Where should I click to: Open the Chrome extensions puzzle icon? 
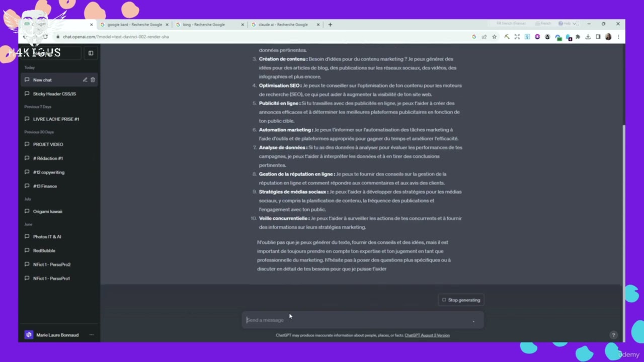(578, 37)
